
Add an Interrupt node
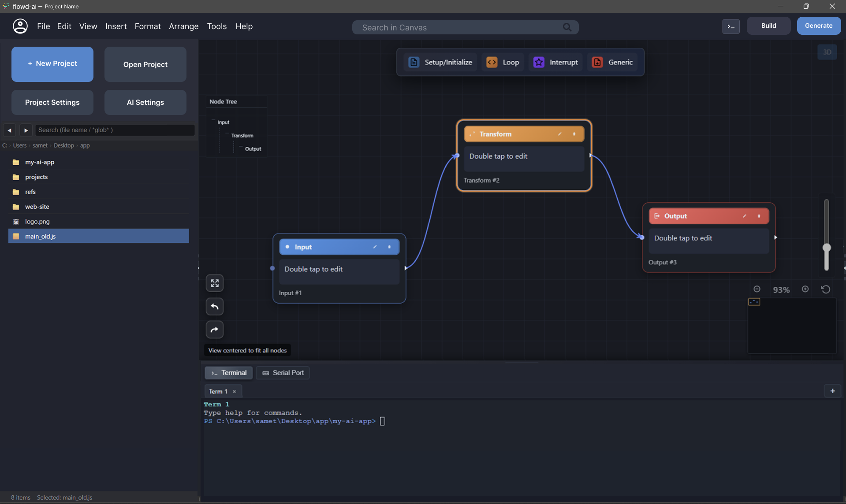pyautogui.click(x=555, y=62)
